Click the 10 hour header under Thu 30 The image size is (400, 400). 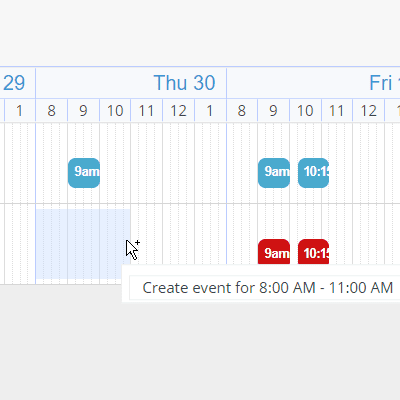pos(115,110)
